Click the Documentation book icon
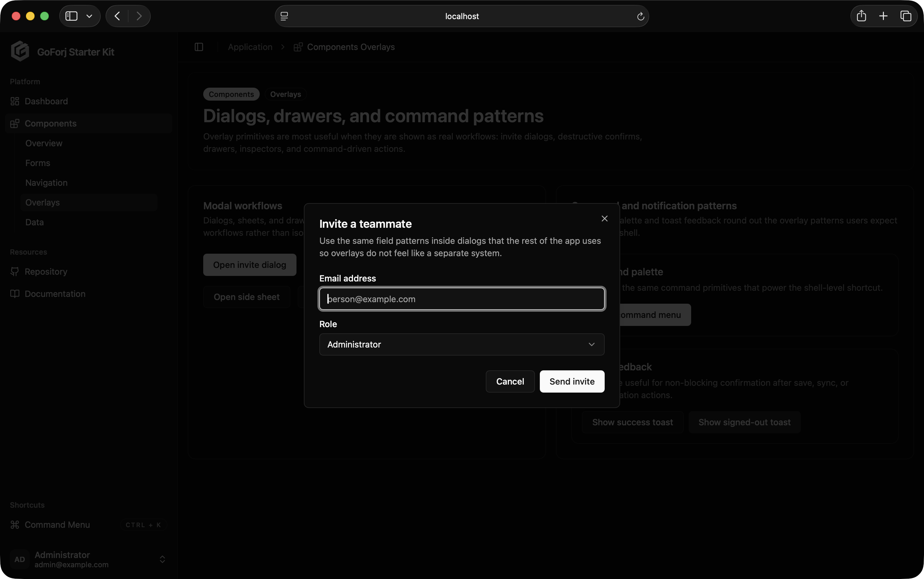 click(15, 294)
